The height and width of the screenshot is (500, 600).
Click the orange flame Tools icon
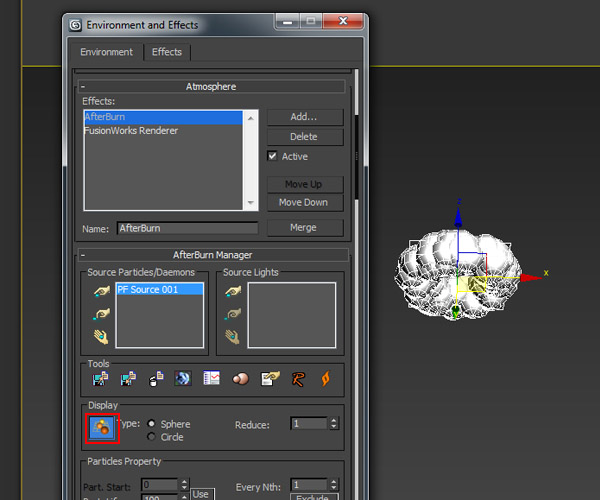click(325, 379)
